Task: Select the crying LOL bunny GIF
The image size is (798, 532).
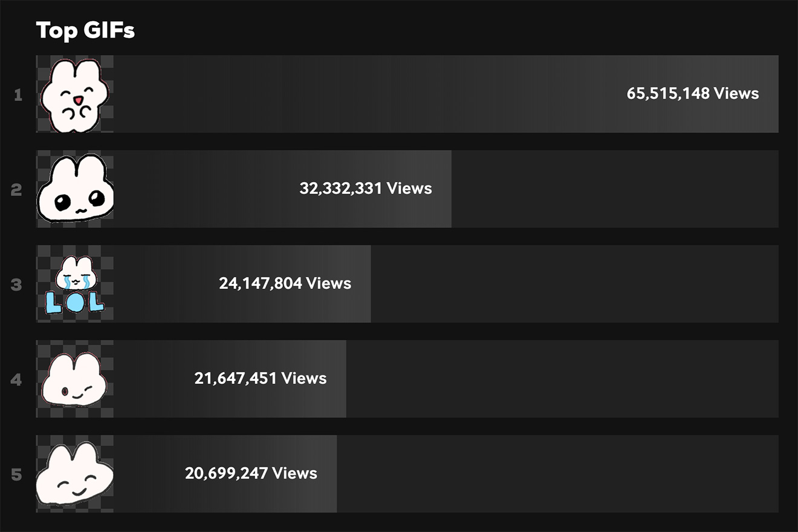Action: [75, 284]
